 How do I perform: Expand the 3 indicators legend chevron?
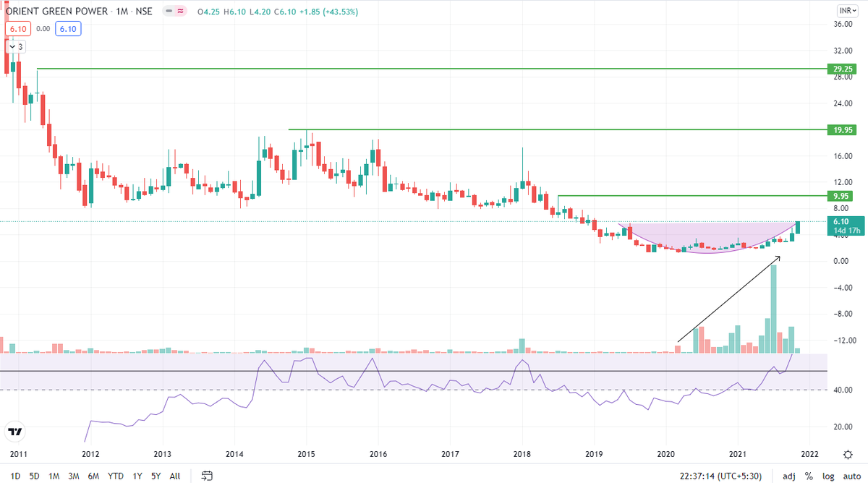click(x=14, y=46)
